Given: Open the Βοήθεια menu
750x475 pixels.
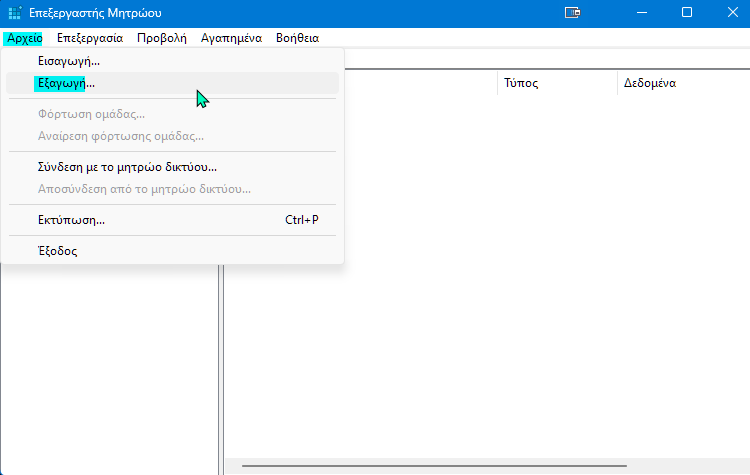Looking at the screenshot, I should [x=297, y=38].
